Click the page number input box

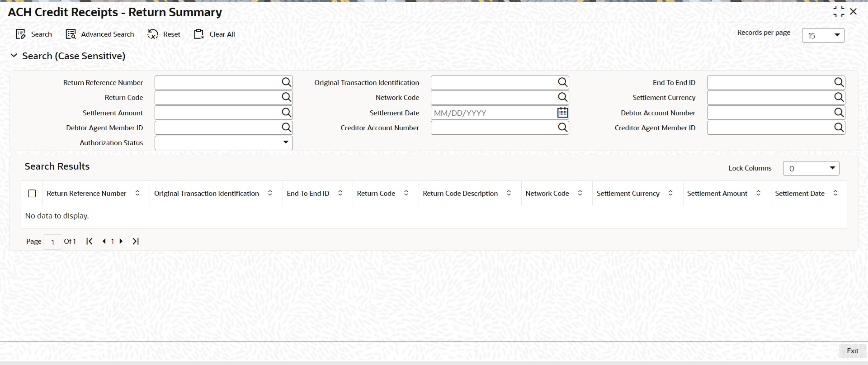tap(52, 242)
